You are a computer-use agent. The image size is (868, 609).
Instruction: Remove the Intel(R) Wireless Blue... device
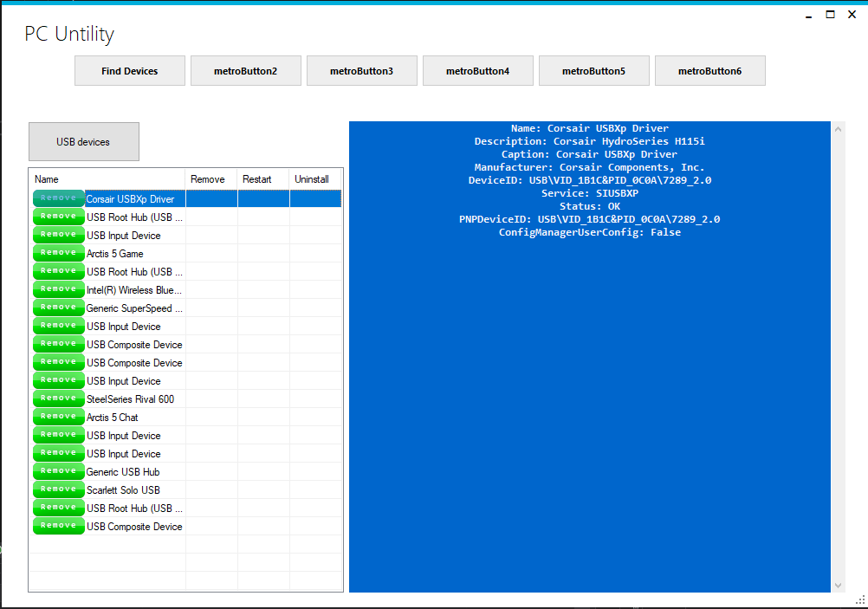point(58,288)
